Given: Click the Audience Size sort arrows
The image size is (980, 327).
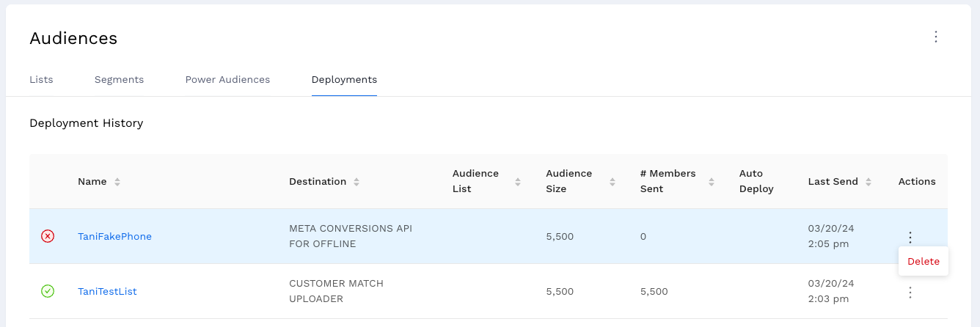Looking at the screenshot, I should [612, 182].
